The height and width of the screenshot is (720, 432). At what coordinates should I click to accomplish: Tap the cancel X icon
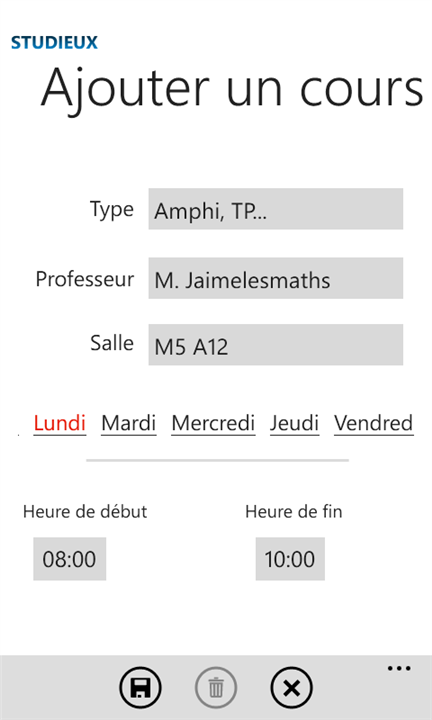[x=292, y=688]
